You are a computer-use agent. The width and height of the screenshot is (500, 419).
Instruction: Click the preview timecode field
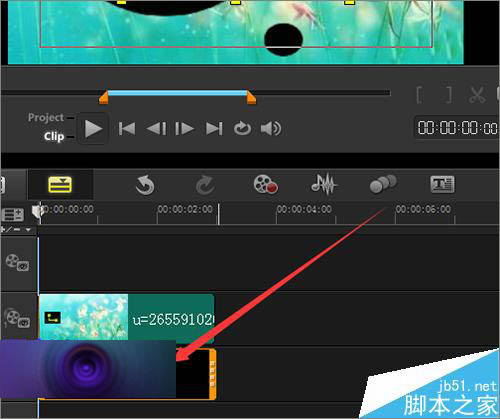(x=457, y=128)
